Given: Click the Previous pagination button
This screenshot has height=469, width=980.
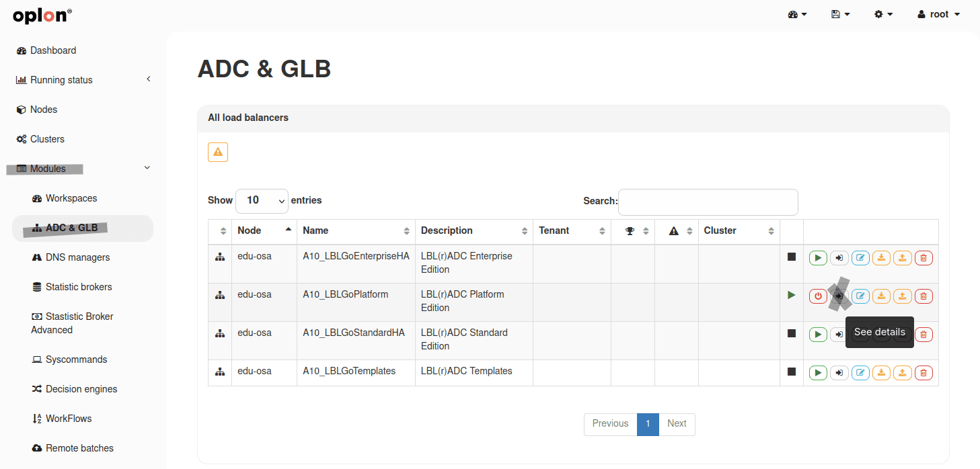Looking at the screenshot, I should pos(610,424).
